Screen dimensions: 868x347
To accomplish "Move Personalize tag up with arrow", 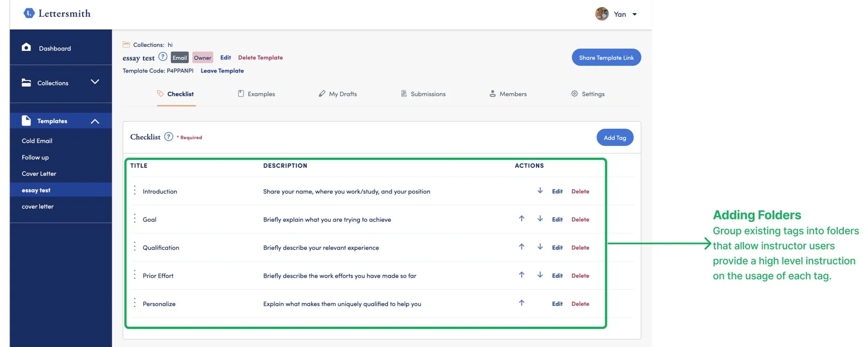I will click(522, 303).
